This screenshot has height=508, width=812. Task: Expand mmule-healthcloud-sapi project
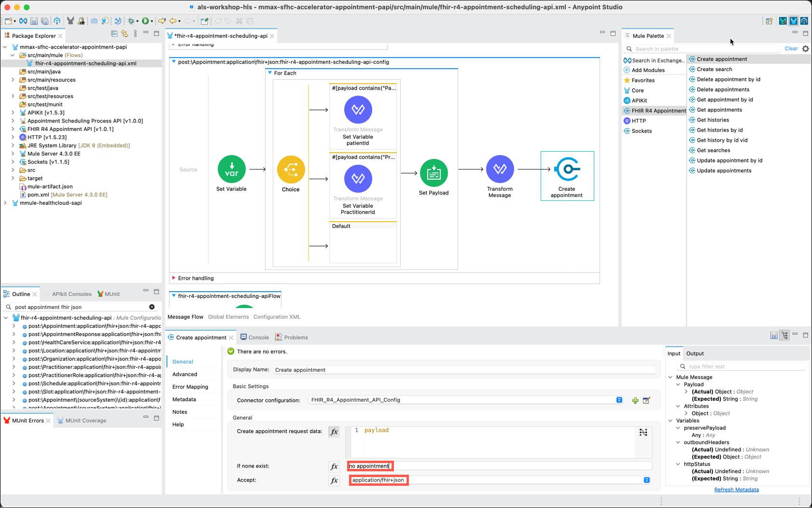5,203
